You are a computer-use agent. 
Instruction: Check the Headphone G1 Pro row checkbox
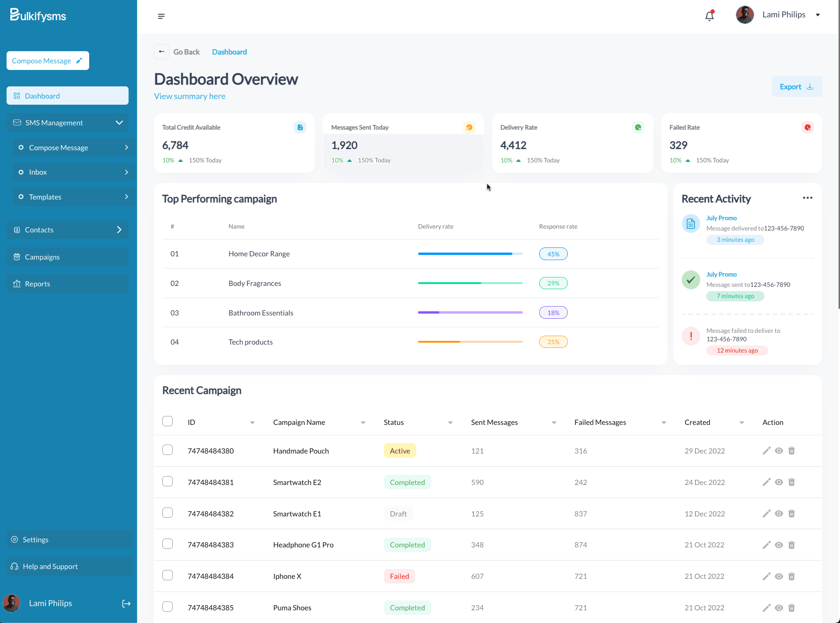(168, 544)
